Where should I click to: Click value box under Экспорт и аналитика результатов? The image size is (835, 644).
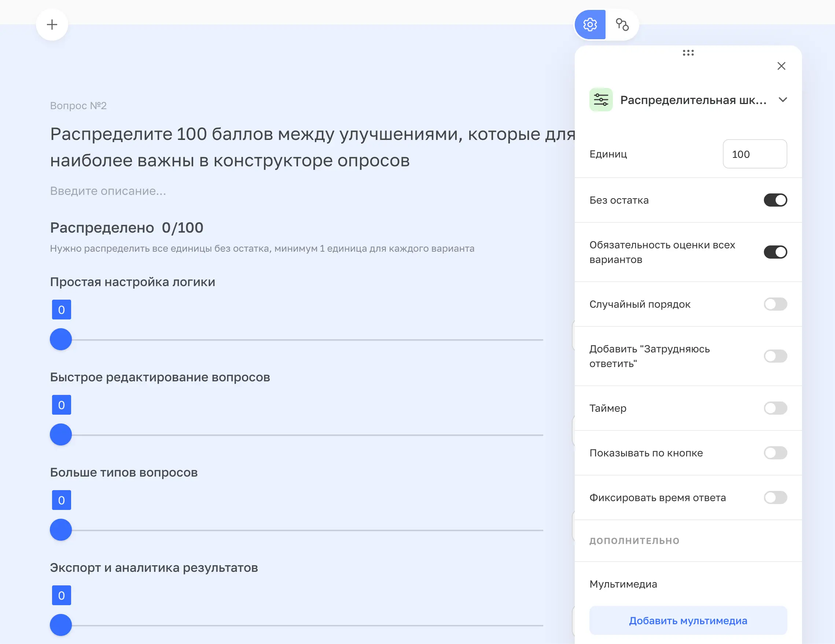[62, 595]
